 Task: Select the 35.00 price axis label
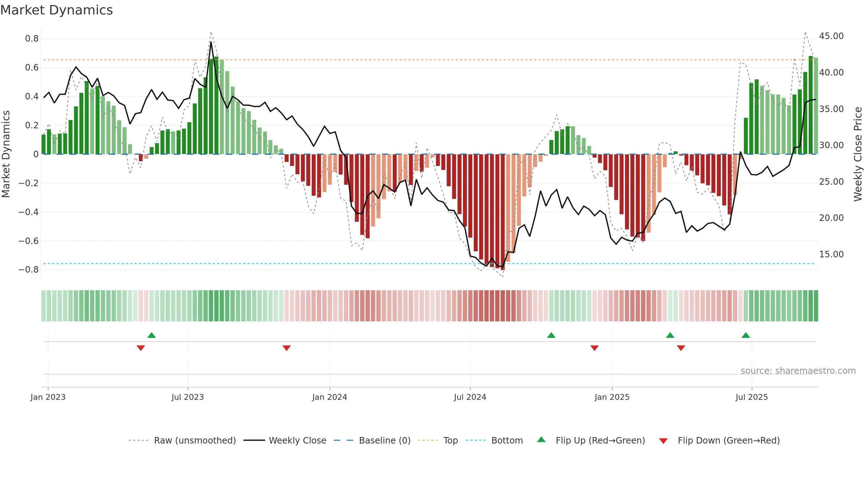831,109
